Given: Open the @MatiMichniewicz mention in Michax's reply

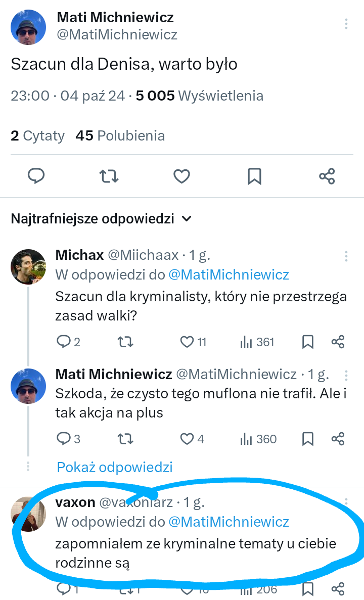Looking at the screenshot, I should coord(229,274).
